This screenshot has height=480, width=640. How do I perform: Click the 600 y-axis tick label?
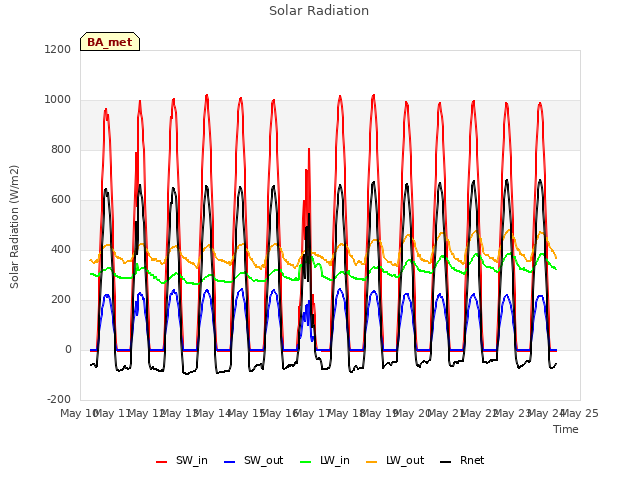[x=61, y=200]
